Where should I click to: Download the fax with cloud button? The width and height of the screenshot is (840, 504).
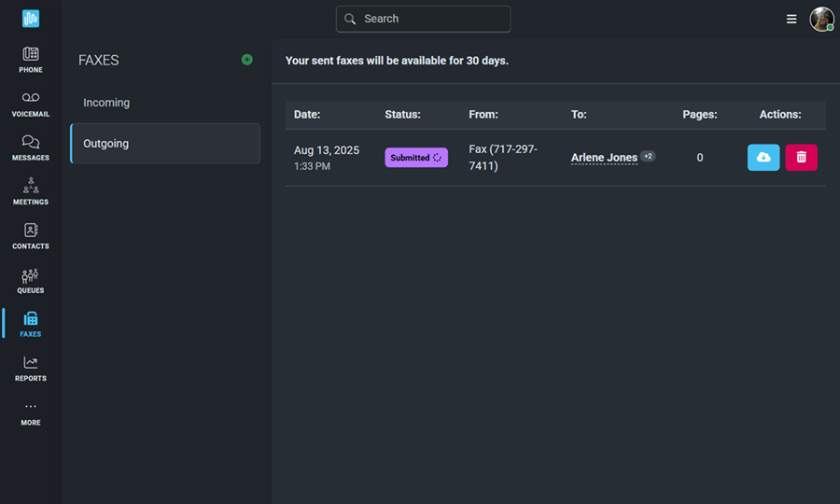(x=763, y=158)
